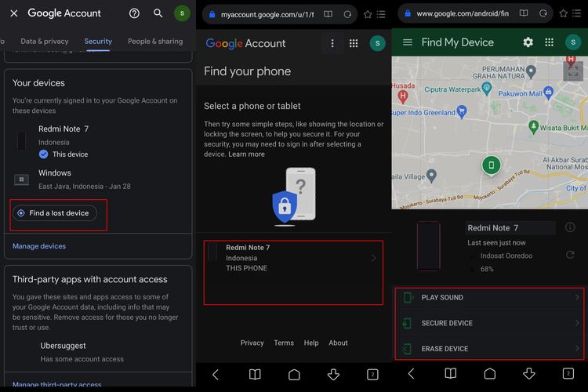Screen dimensions: 588x392
Task: Open Manage third-party access link
Action: point(56,384)
